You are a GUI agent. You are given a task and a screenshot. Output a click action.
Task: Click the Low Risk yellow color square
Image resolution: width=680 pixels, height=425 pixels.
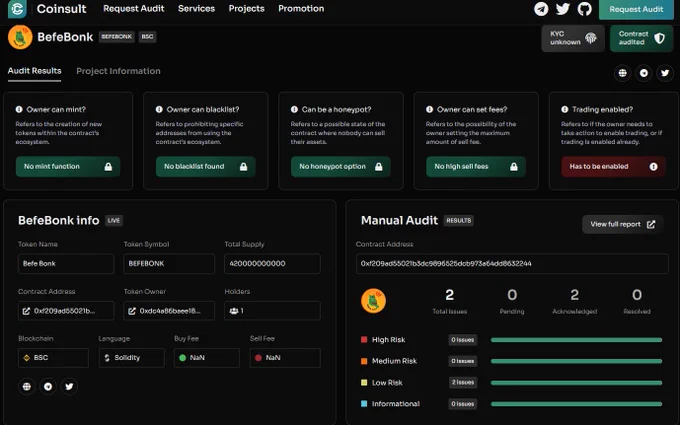[x=364, y=382]
